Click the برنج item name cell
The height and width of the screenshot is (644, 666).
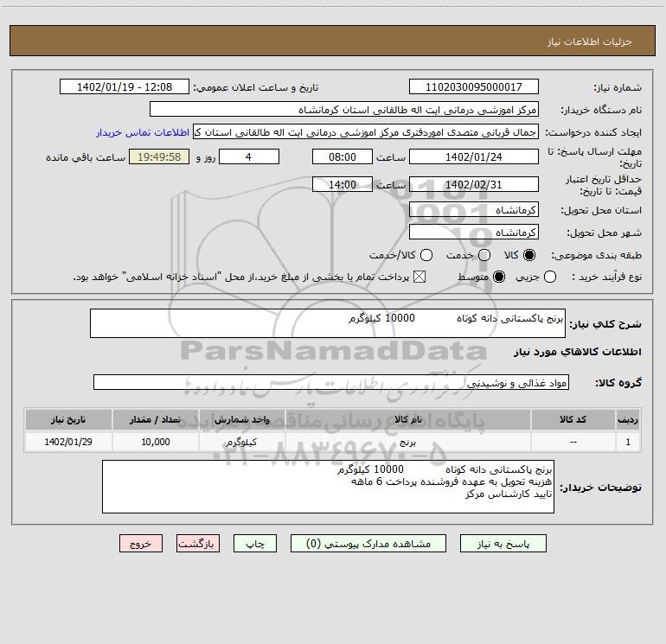(x=407, y=442)
